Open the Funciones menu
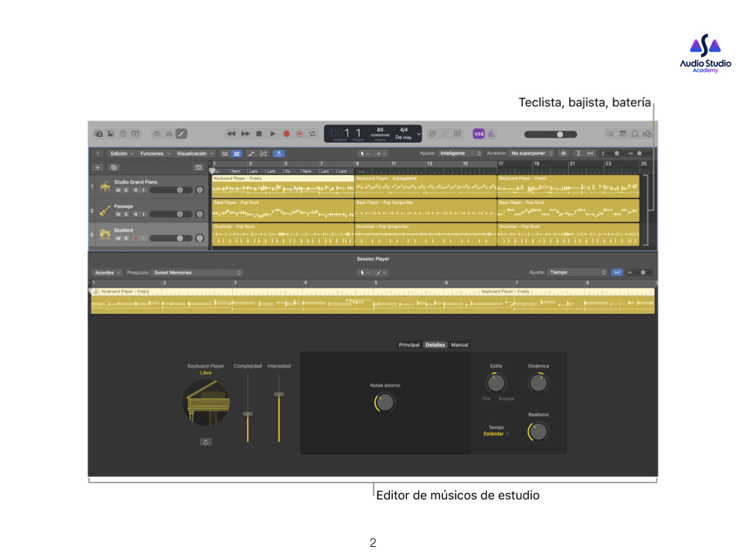Screen dimensions: 747x560 click(155, 153)
